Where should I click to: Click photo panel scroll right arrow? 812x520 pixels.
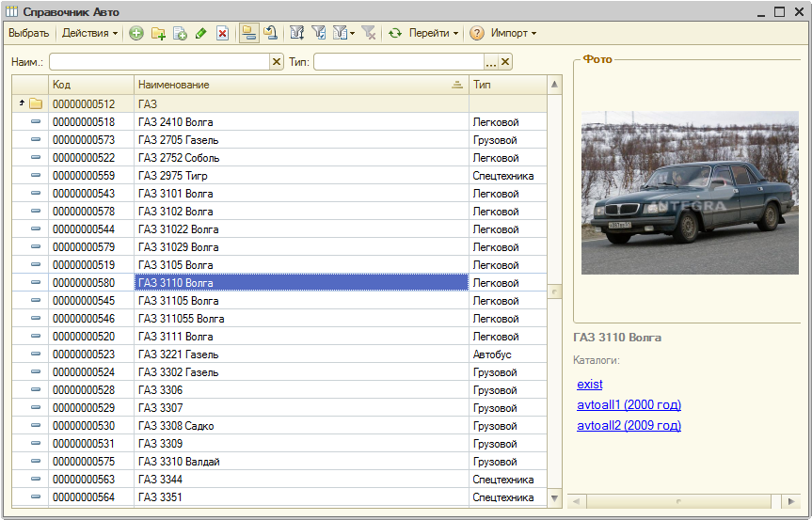click(790, 501)
